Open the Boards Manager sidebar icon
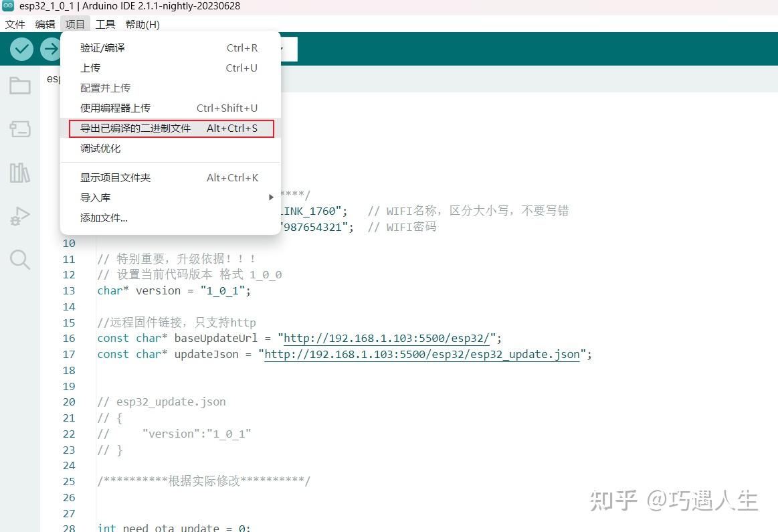 19,129
